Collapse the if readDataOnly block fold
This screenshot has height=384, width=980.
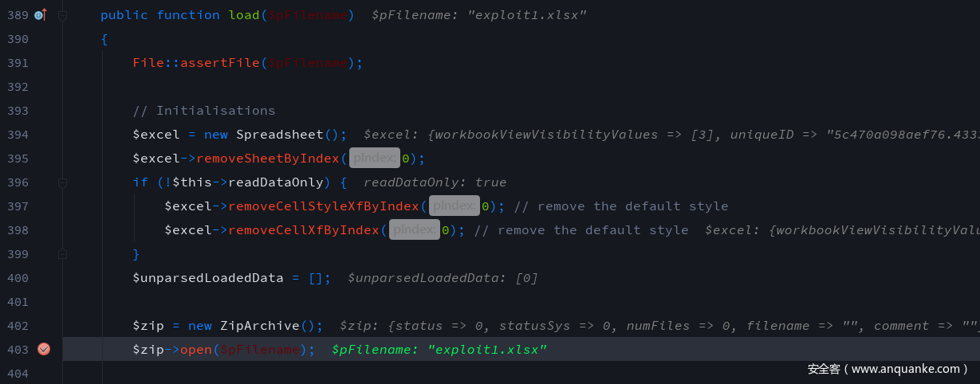[63, 182]
